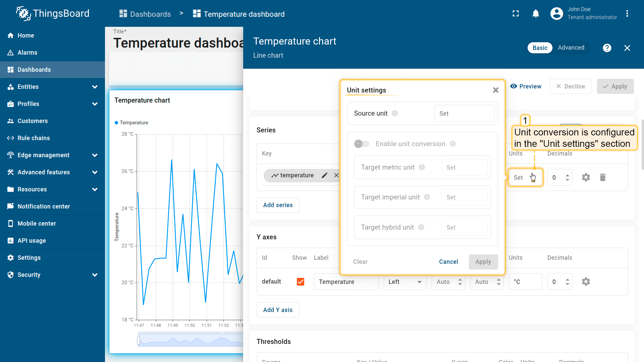Open the Left position dropdown
The image size is (644, 362).
click(x=405, y=282)
